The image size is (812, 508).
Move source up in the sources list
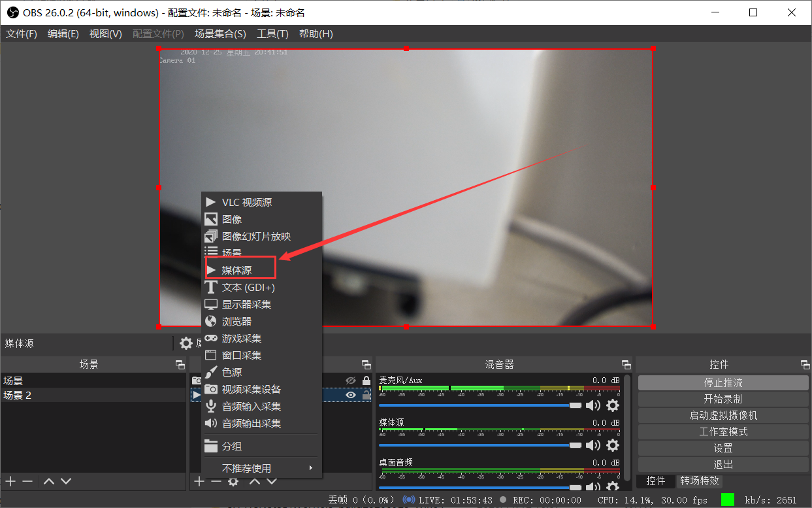[255, 481]
